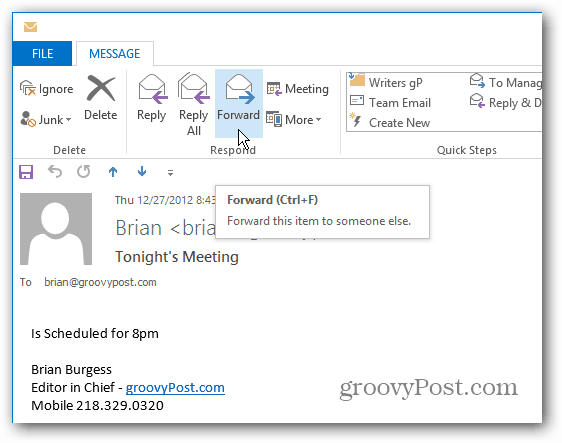This screenshot has width=562, height=443.
Task: Click the Outlook envelope icon in title bar
Action: point(30,27)
